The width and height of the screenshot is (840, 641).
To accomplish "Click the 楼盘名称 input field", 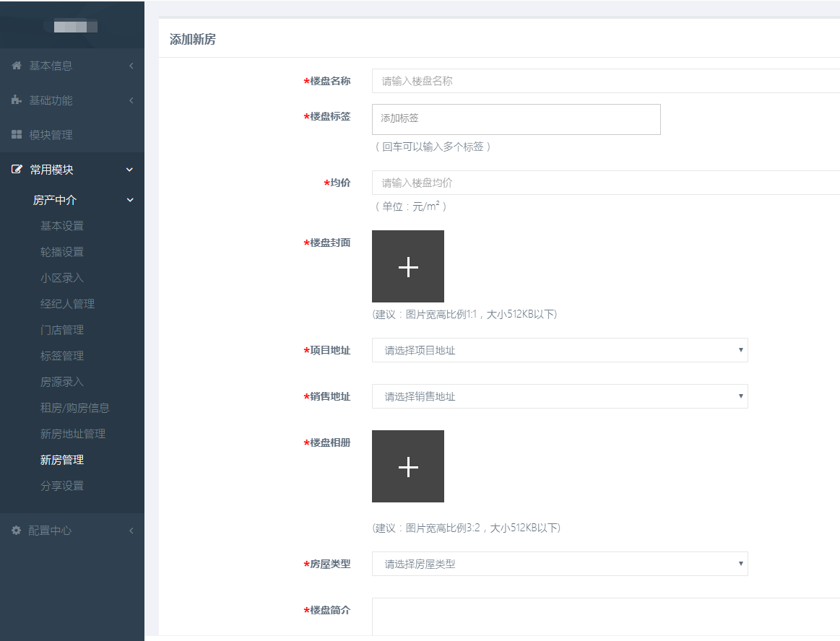I will (x=605, y=81).
